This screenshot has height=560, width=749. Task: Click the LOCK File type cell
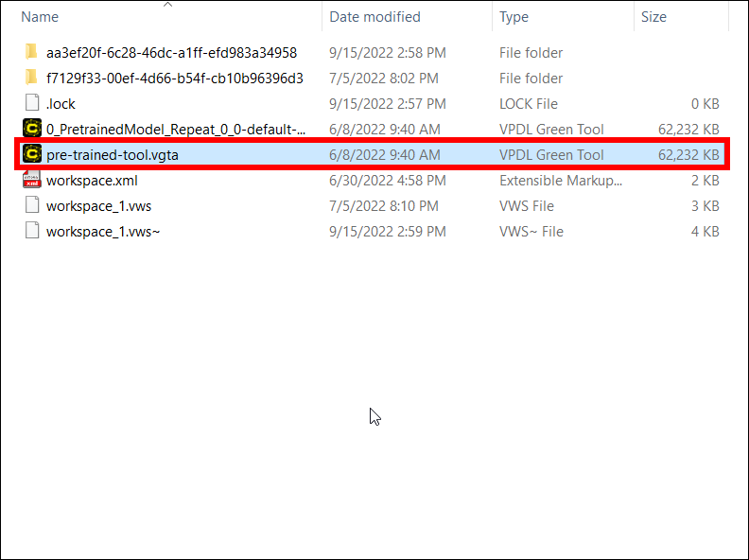[529, 104]
